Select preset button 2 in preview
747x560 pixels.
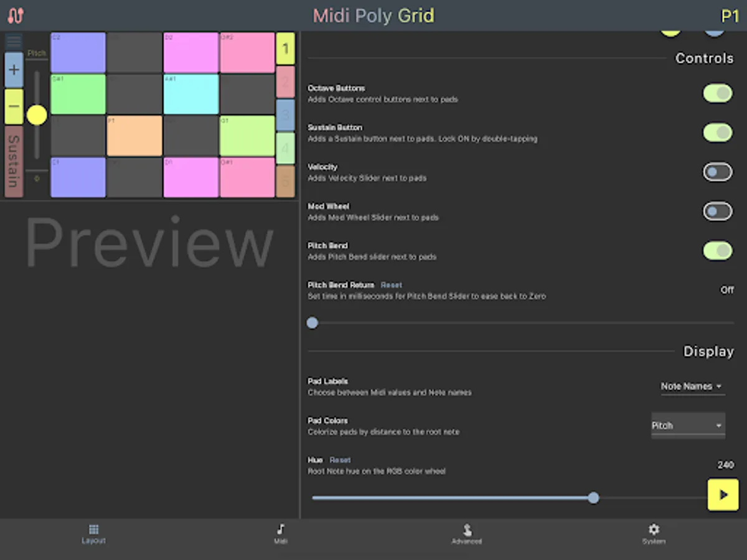pos(286,82)
